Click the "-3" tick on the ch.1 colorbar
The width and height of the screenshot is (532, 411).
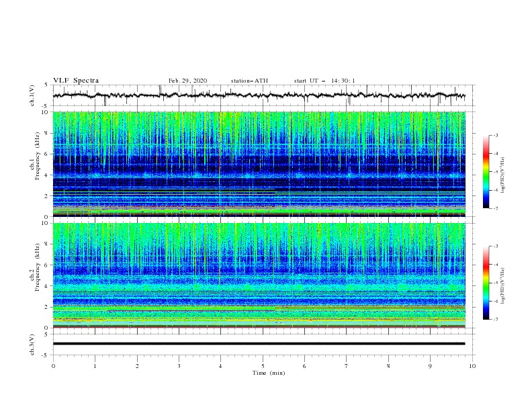click(x=495, y=135)
